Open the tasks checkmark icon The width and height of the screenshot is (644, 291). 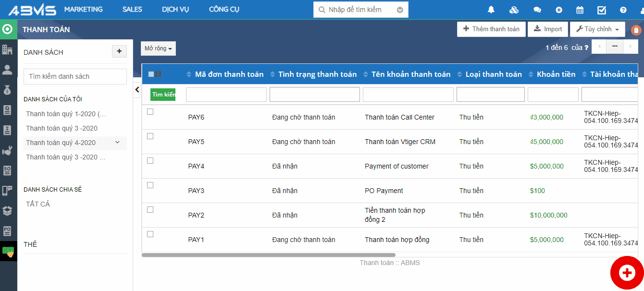[601, 10]
